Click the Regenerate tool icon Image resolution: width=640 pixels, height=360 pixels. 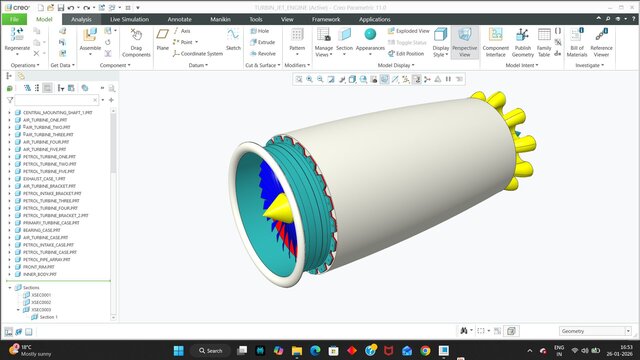point(17,35)
